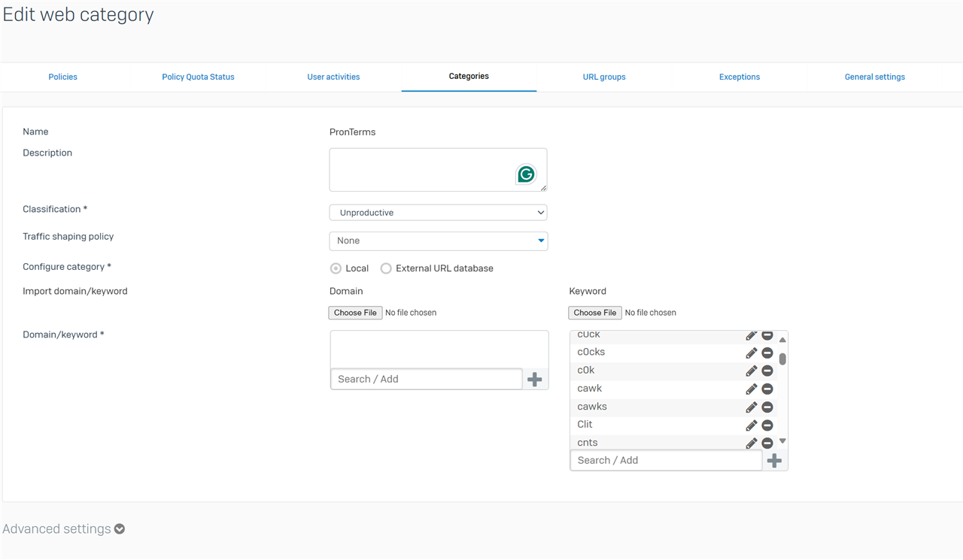Click the keyword list scrollbar thumb
Viewport: 963px width, 560px height.
click(x=782, y=359)
